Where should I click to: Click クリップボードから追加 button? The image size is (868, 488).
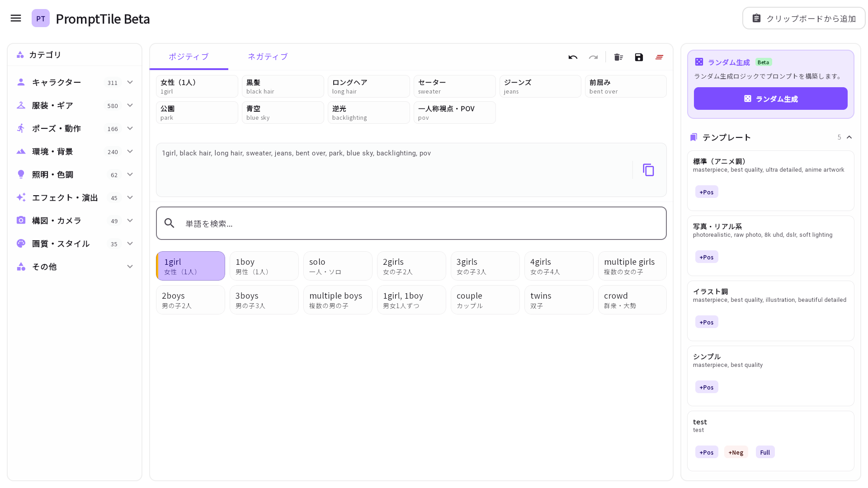click(x=804, y=18)
